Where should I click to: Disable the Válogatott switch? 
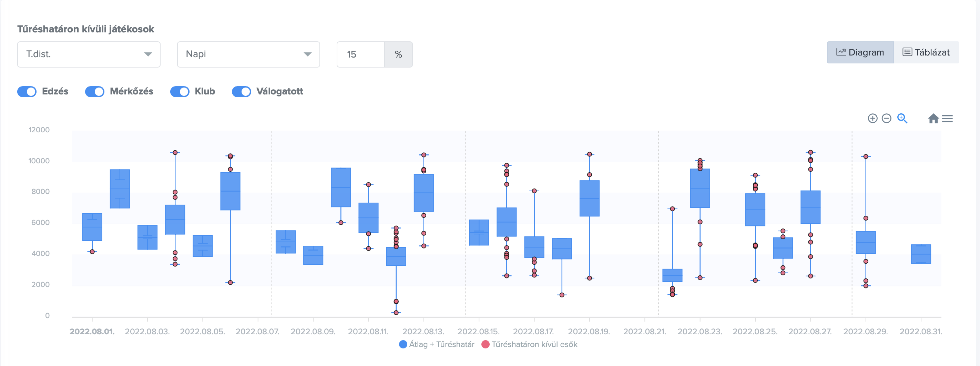242,92
